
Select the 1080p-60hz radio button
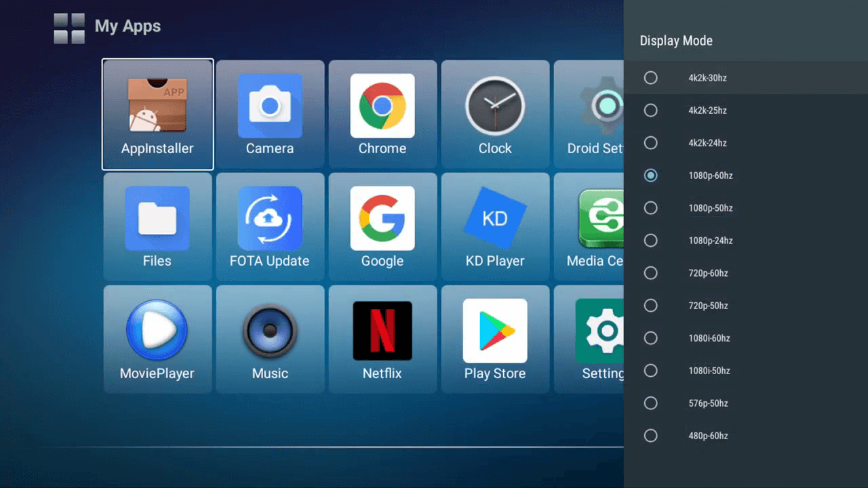[650, 176]
